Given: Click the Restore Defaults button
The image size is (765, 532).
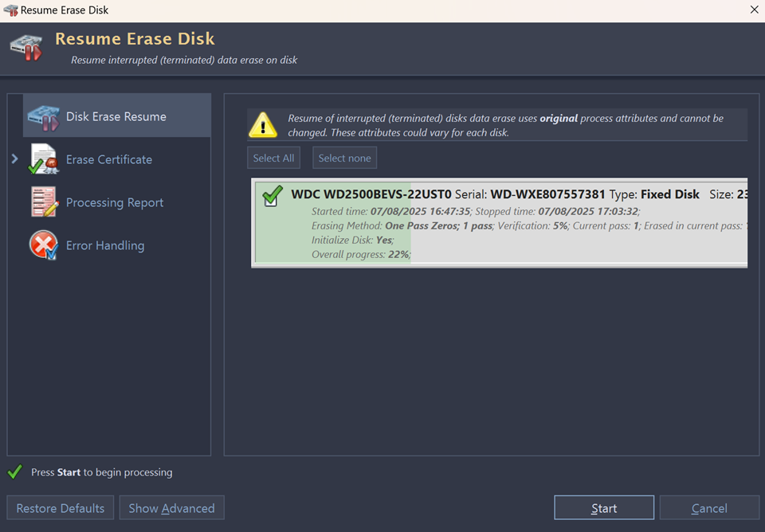Looking at the screenshot, I should [61, 508].
